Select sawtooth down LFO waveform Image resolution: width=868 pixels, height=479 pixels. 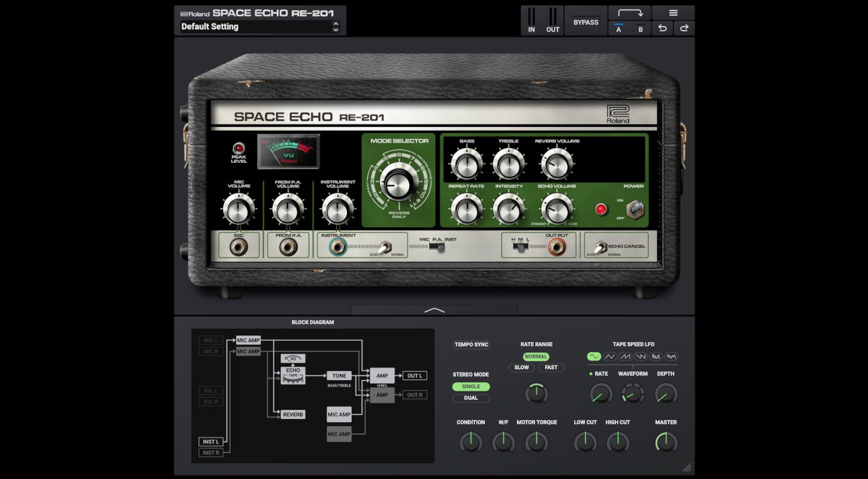tap(640, 356)
